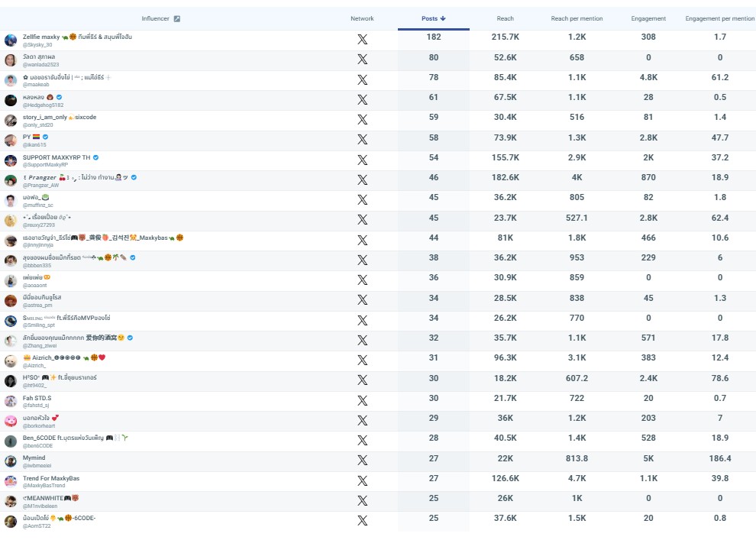
Task: Click the X icon on @borkorheart row
Action: click(x=363, y=422)
